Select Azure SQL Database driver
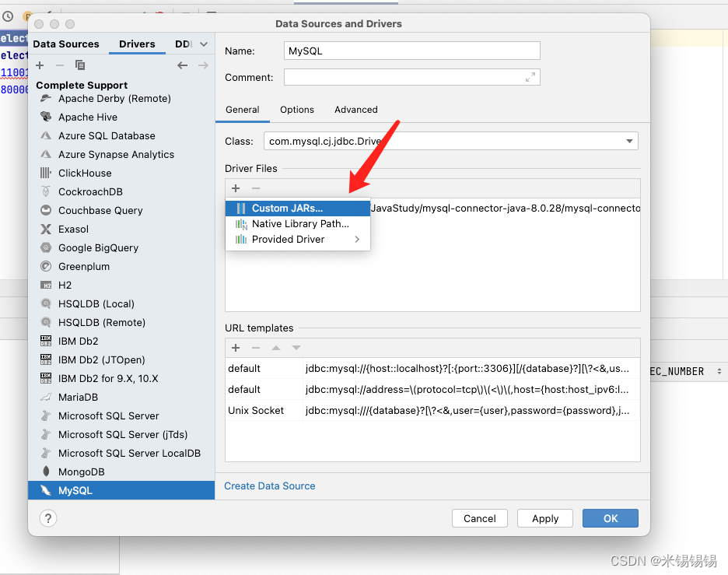 pyautogui.click(x=121, y=135)
